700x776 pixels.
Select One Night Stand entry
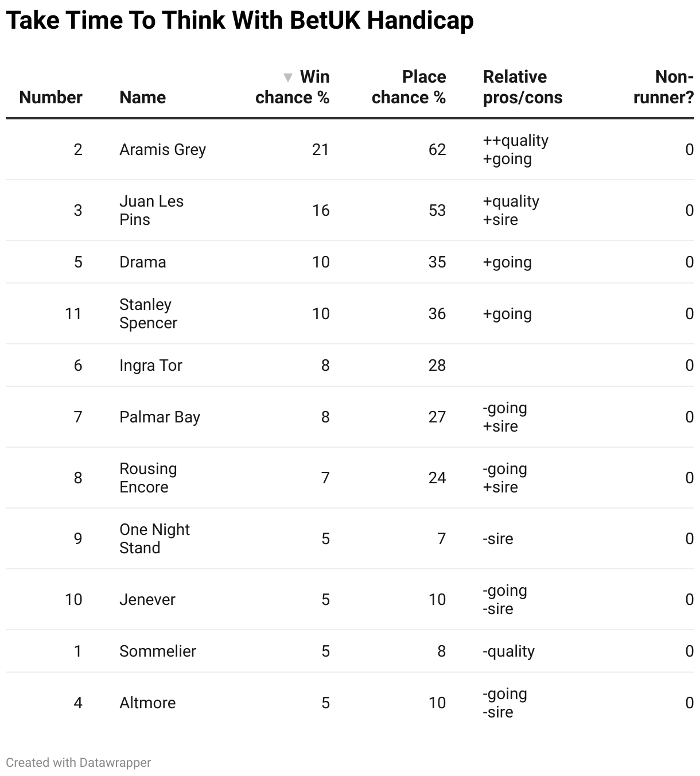(x=154, y=539)
